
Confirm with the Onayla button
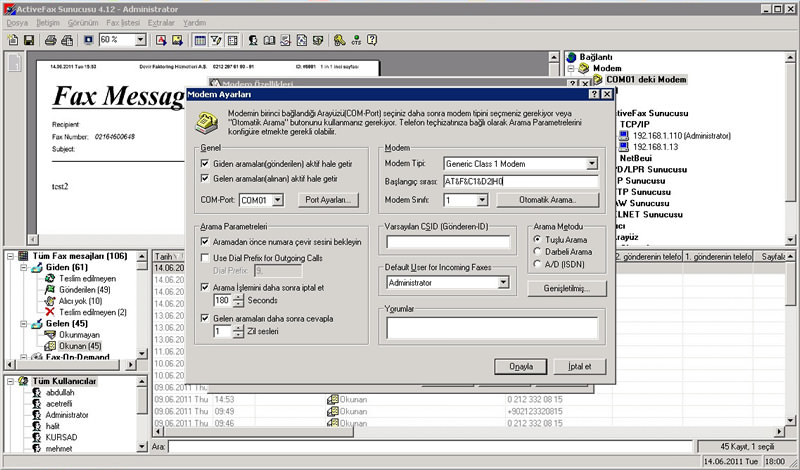[521, 366]
